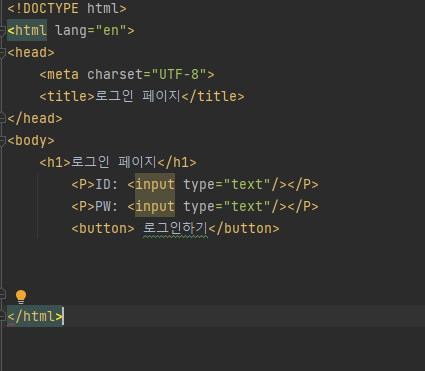
Task: Click the highlighted closing </html> tag
Action: click(x=35, y=316)
